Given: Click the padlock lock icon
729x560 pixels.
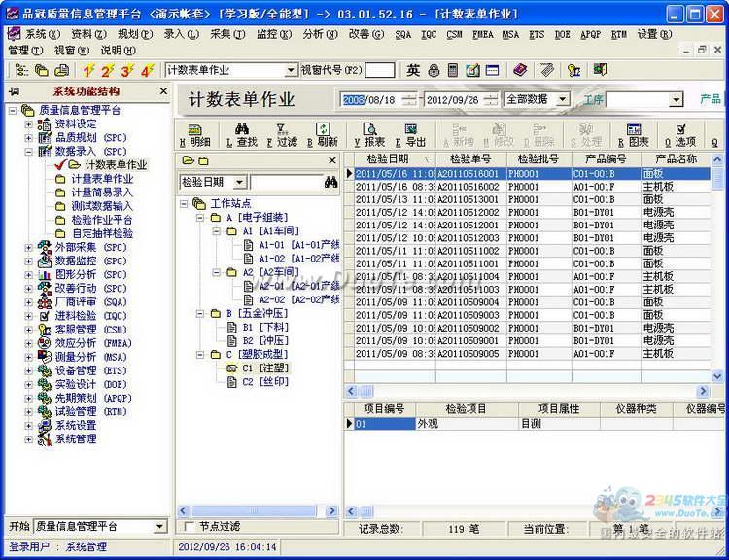Looking at the screenshot, I should pos(434,70).
